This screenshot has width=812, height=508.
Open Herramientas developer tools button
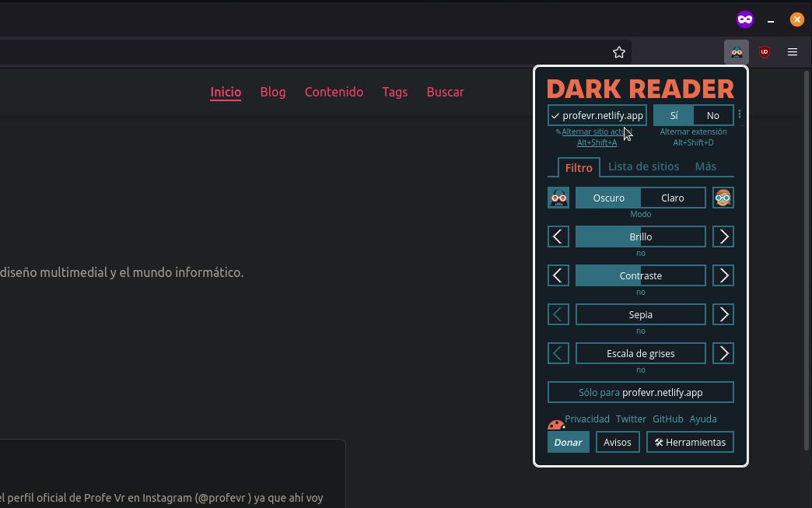pos(690,442)
